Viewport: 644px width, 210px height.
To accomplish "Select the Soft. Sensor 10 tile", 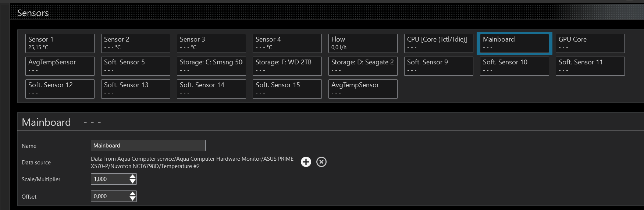I will (x=514, y=66).
